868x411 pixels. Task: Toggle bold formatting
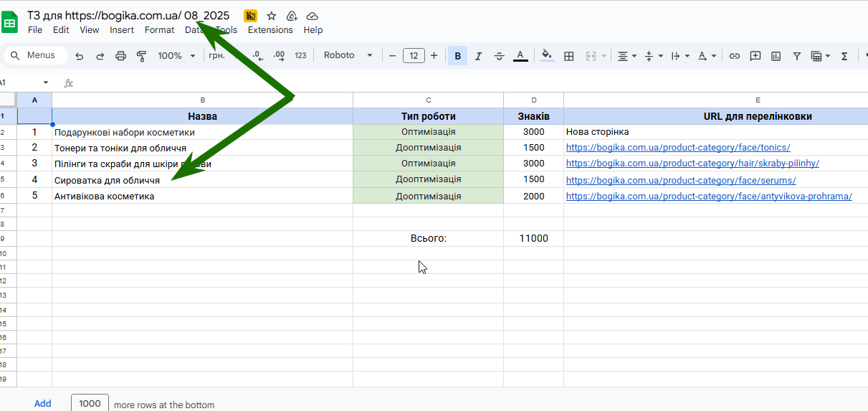point(457,56)
